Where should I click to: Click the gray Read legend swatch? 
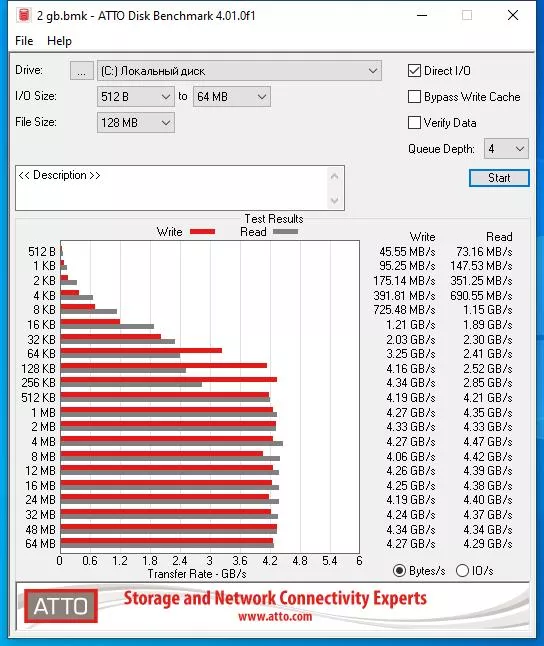[285, 232]
